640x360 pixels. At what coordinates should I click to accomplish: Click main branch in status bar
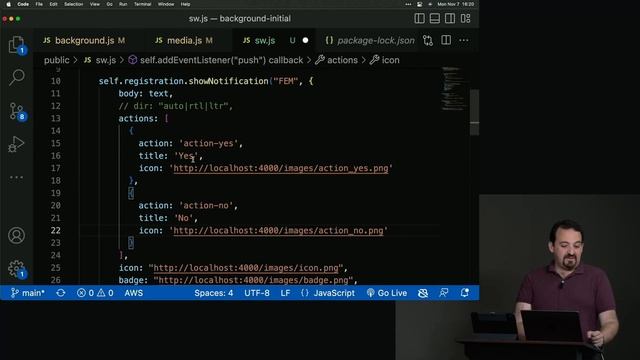[27, 293]
